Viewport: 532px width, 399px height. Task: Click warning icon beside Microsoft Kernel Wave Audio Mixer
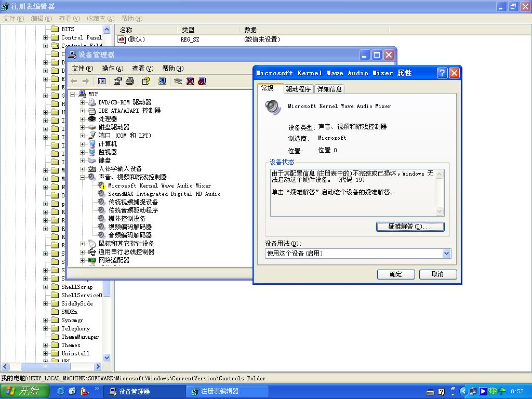102,185
